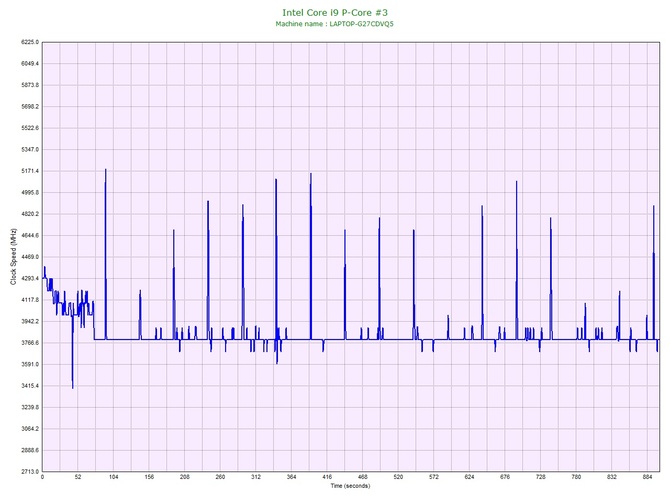Viewport: 670px width, 503px height.
Task: Click the 5347.0 y-axis value
Action: pos(30,150)
